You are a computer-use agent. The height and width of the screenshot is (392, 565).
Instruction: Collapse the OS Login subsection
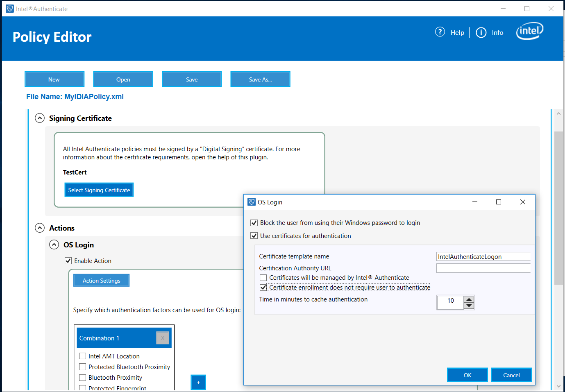click(x=54, y=245)
